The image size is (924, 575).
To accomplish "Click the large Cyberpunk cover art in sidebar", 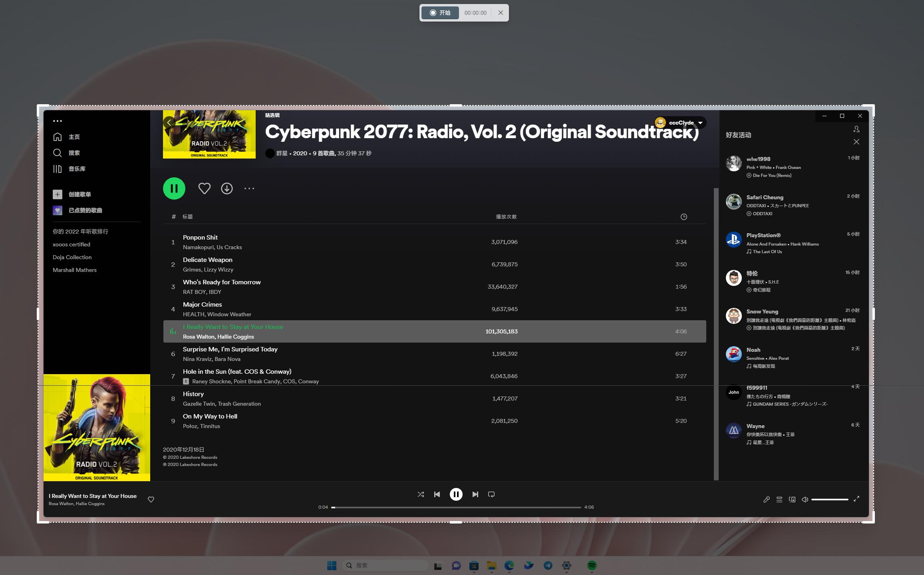I will (x=97, y=428).
